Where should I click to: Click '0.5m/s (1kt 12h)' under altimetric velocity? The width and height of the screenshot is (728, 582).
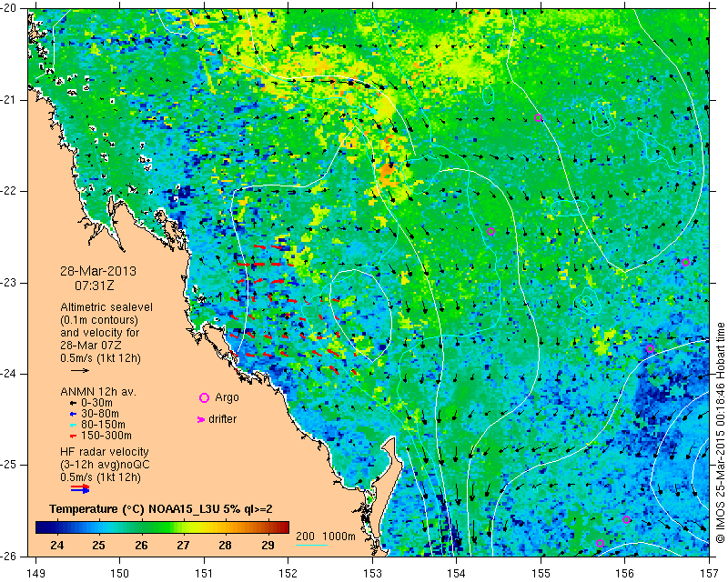[x=100, y=358]
